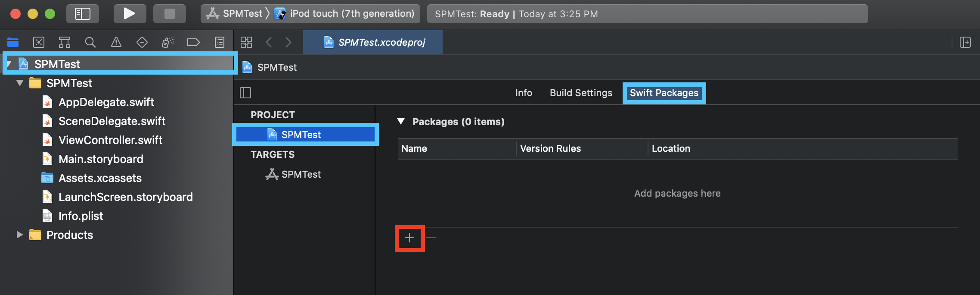Click the minus remove package button

pyautogui.click(x=431, y=238)
